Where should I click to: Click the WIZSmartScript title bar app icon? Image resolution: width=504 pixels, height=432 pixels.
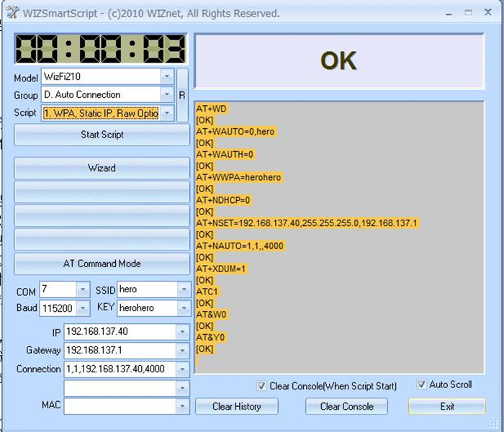12,13
